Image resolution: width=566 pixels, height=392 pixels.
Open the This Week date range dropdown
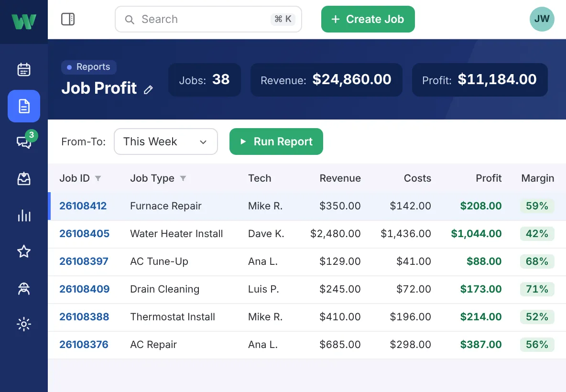pyautogui.click(x=166, y=142)
